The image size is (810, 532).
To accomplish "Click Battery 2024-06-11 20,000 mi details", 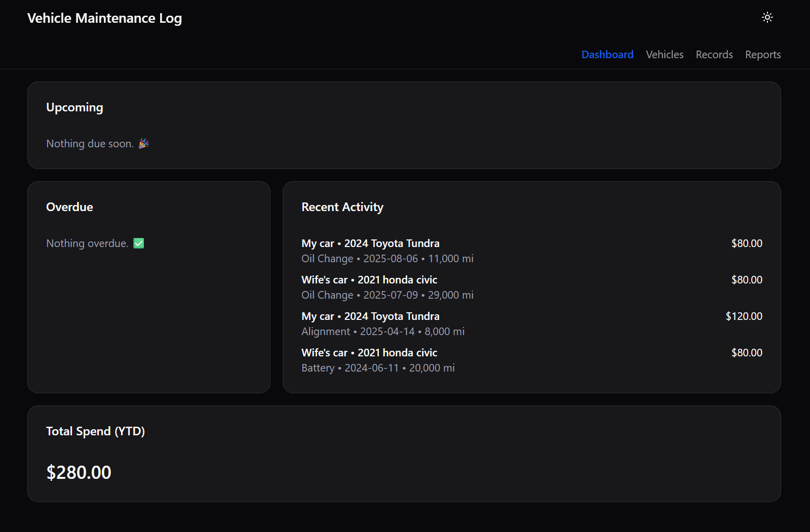I will tap(378, 368).
